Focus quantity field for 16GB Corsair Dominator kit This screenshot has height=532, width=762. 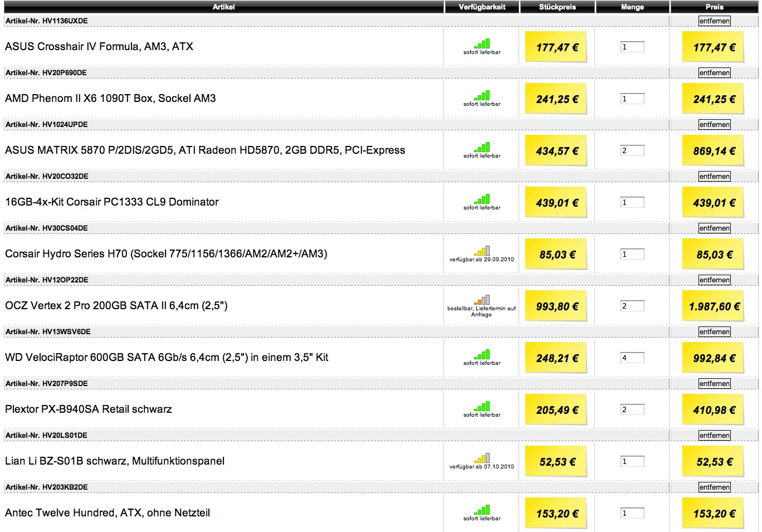tap(632, 203)
